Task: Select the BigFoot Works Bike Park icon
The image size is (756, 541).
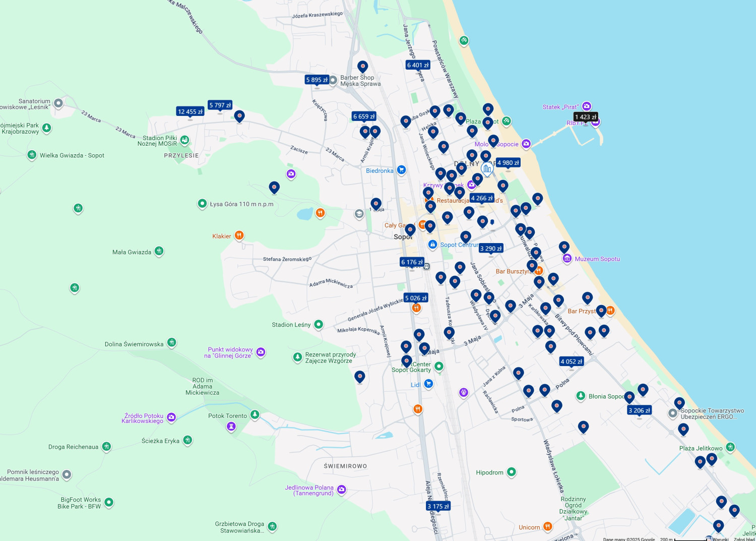Action: click(x=108, y=502)
